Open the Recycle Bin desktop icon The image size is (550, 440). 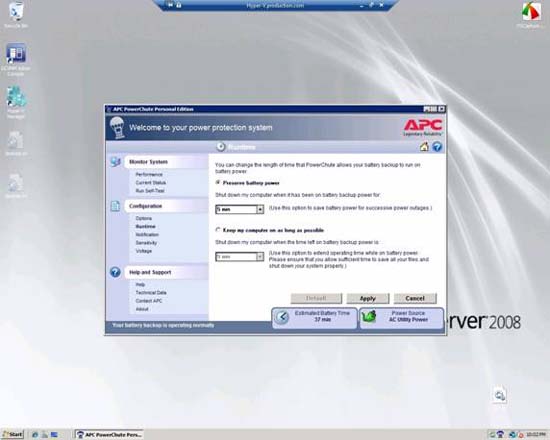(x=15, y=14)
